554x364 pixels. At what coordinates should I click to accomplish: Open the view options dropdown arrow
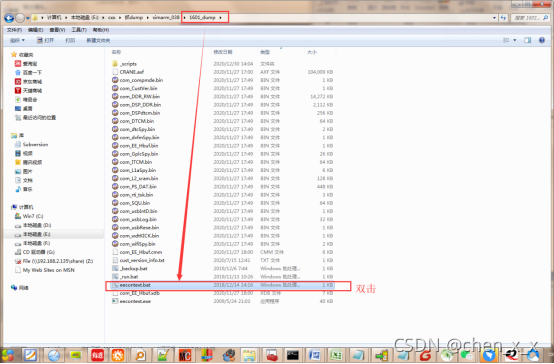point(515,40)
